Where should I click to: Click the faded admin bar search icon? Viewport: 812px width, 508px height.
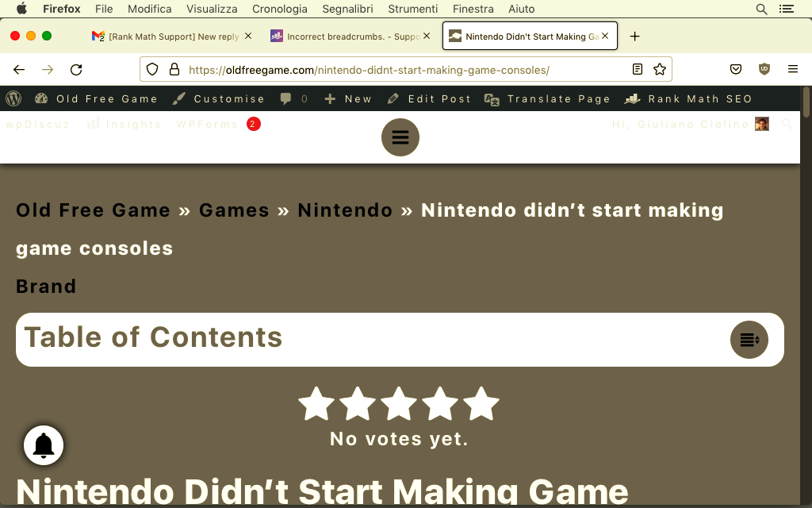tap(787, 124)
